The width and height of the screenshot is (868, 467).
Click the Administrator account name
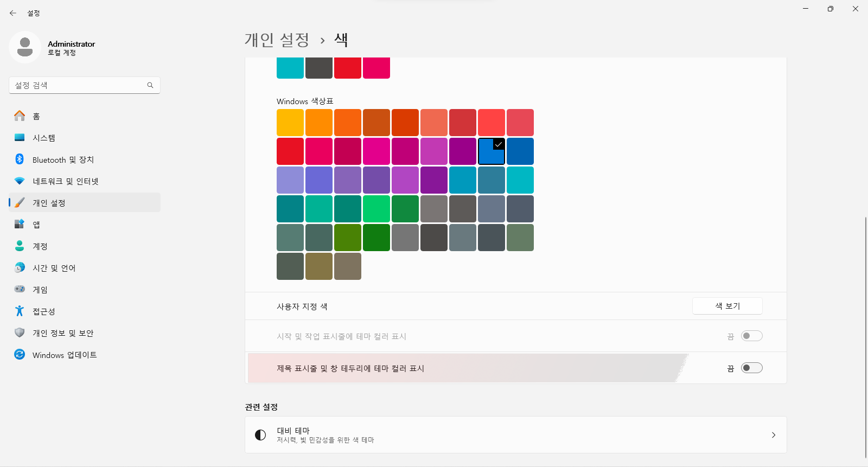coord(71,44)
